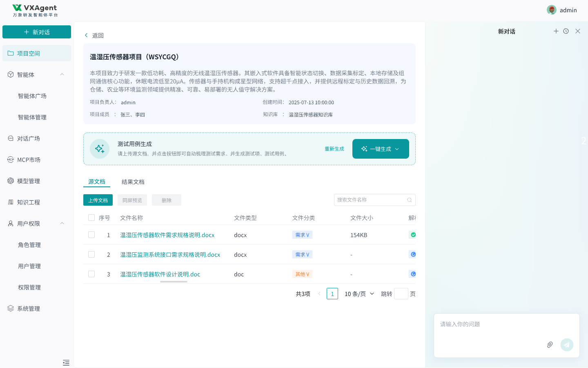Click the 重新生成 link
Image resolution: width=588 pixels, height=368 pixels.
click(x=334, y=149)
